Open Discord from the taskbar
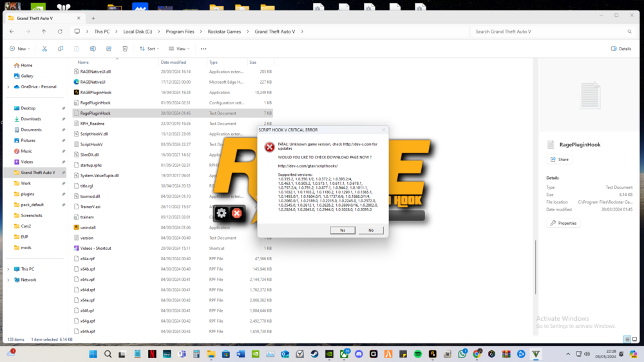644x362 pixels. pyautogui.click(x=359, y=354)
